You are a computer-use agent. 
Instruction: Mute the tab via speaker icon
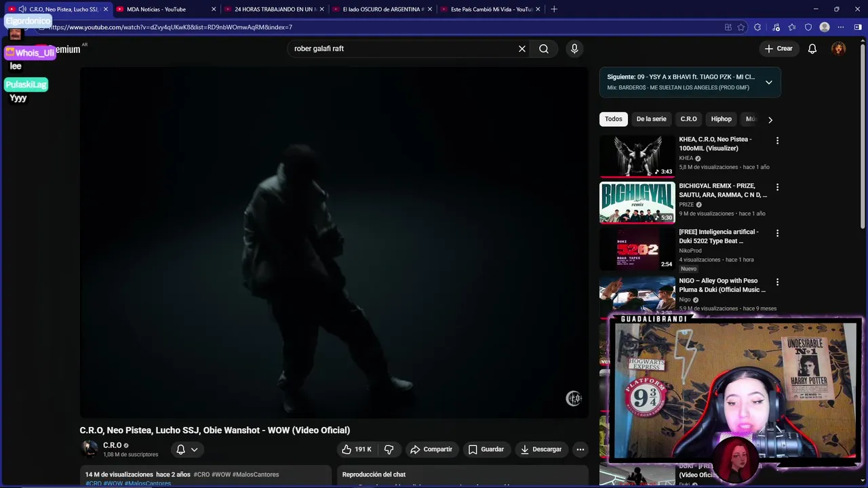coord(22,9)
